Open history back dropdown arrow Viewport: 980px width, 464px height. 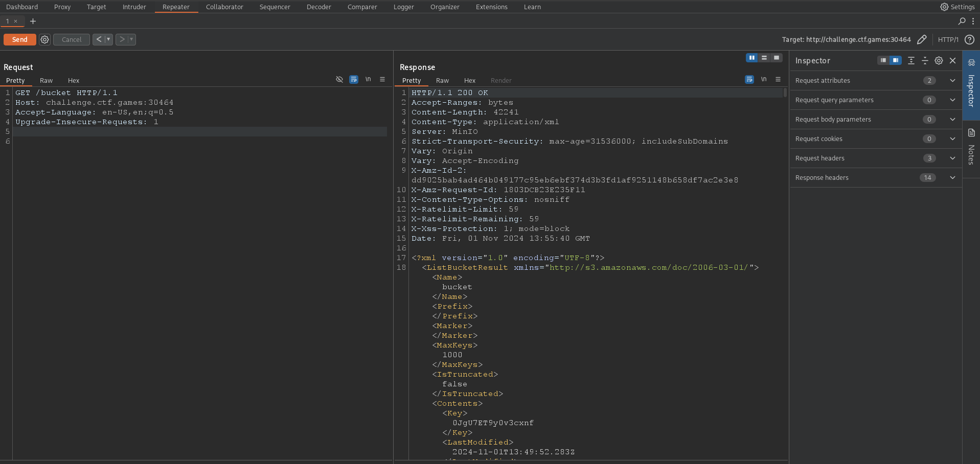pos(108,39)
